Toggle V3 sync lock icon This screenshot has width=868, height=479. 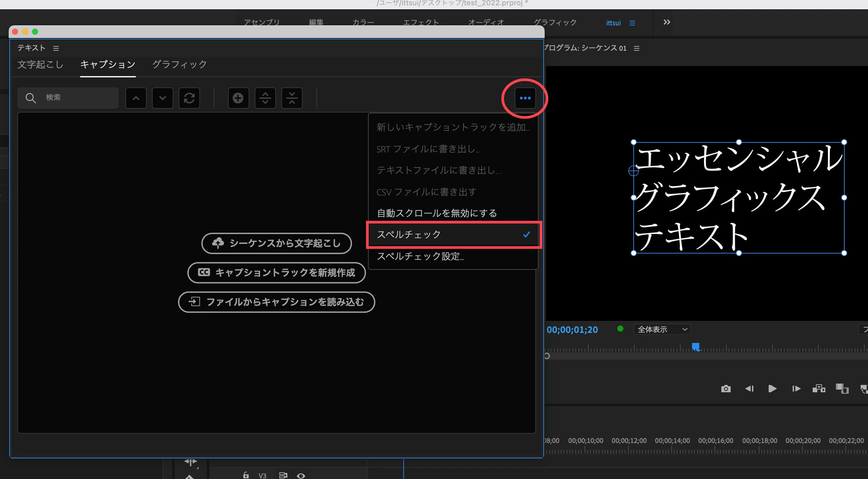pos(283,475)
